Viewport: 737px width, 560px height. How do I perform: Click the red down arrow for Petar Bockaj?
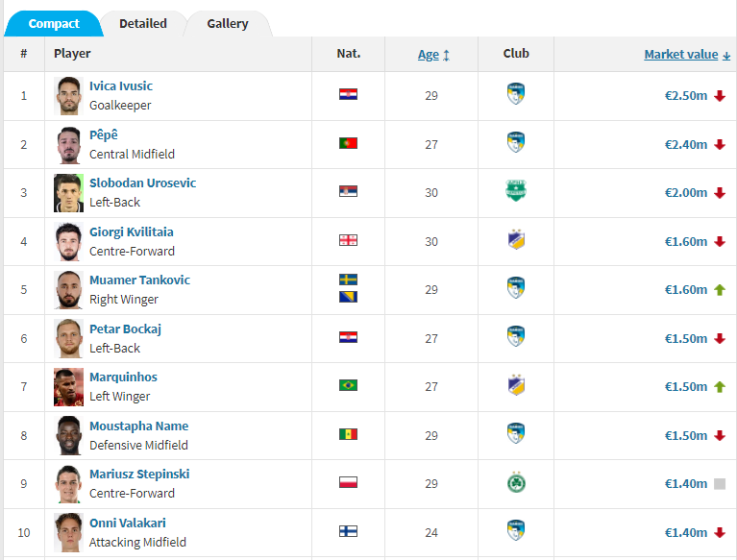coord(720,338)
